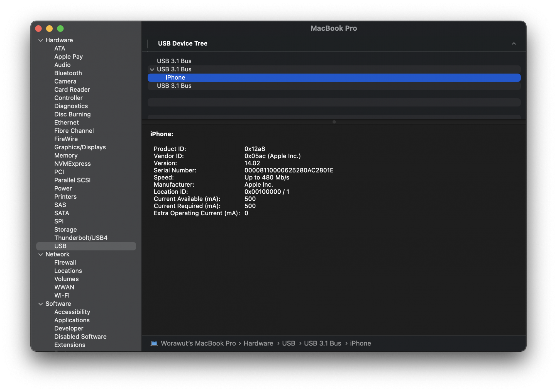Click the iPhone serial number value
This screenshot has width=557, height=392.
[x=289, y=170]
